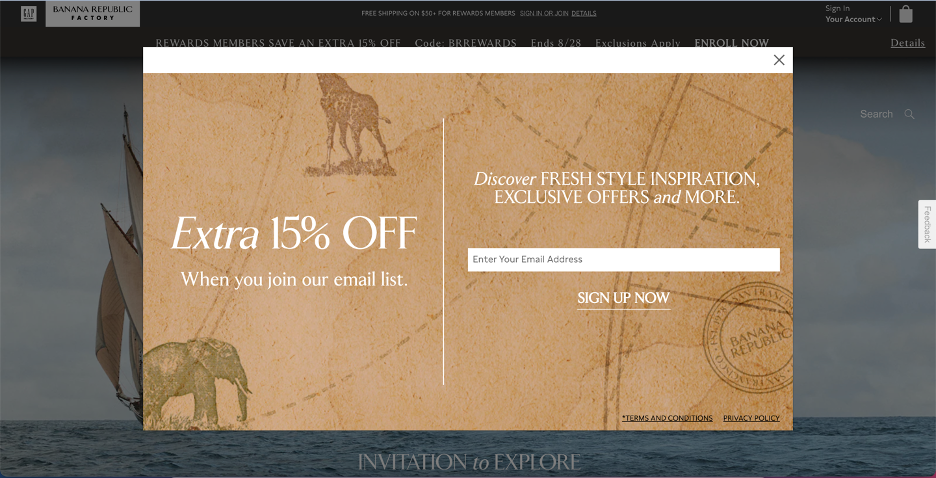
Task: Open the shopping bag icon
Action: coord(906,14)
